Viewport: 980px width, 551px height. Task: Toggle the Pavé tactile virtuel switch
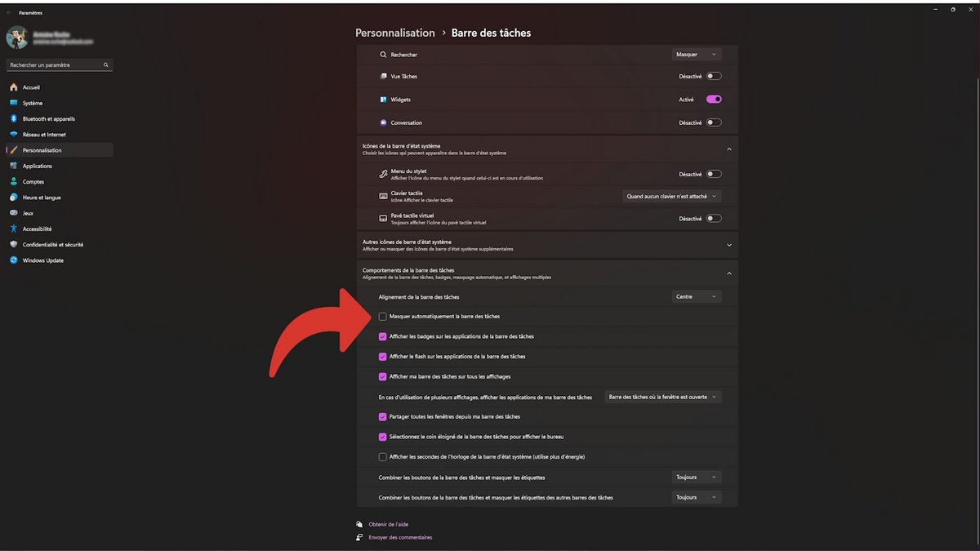click(x=714, y=219)
